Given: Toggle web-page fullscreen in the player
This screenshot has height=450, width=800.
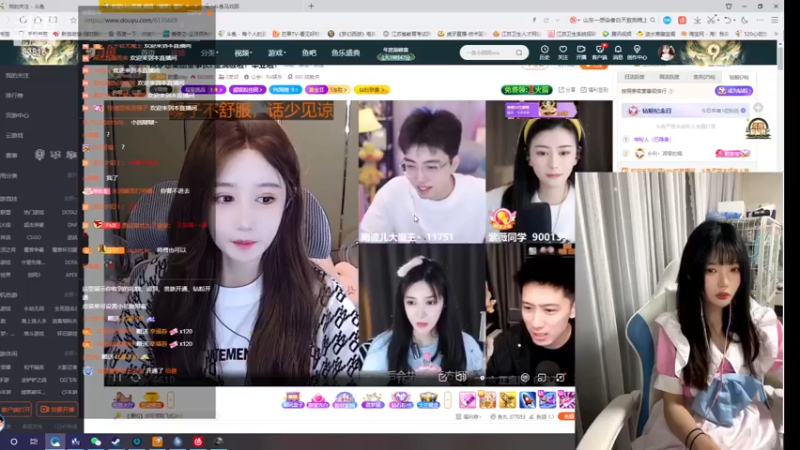Looking at the screenshot, I should pyautogui.click(x=541, y=378).
